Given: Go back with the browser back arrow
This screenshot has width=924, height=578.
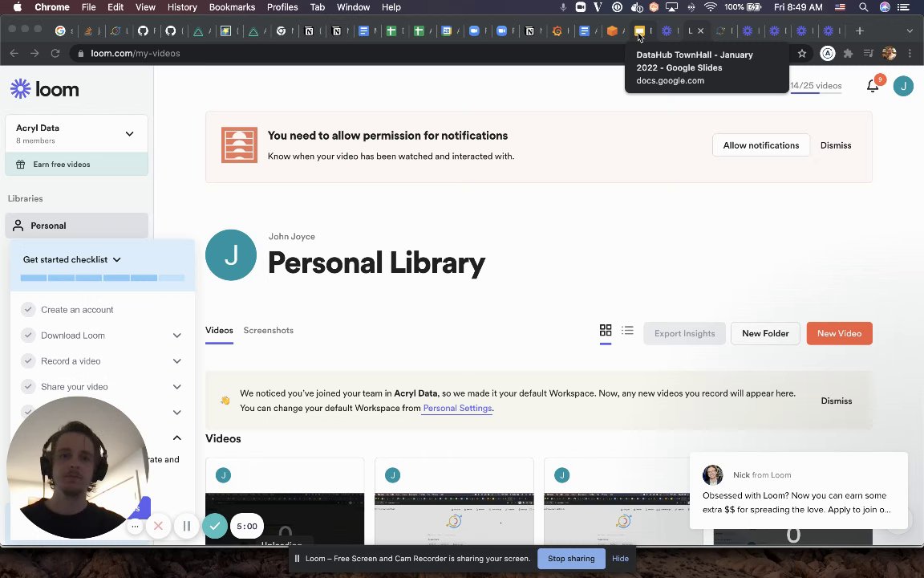Looking at the screenshot, I should point(14,54).
